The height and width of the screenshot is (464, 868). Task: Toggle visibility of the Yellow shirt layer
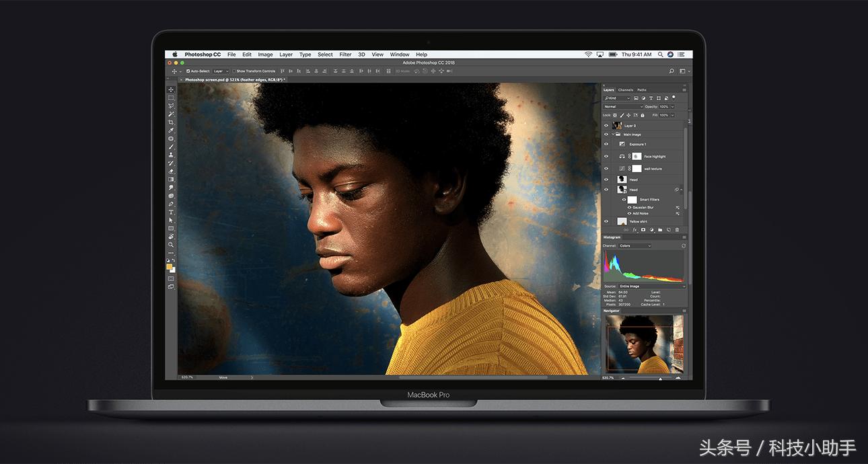pos(606,221)
